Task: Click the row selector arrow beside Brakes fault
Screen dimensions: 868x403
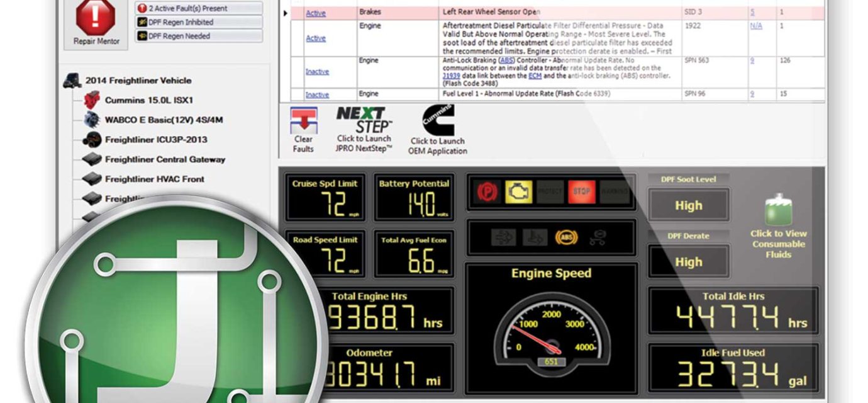Action: click(x=286, y=13)
